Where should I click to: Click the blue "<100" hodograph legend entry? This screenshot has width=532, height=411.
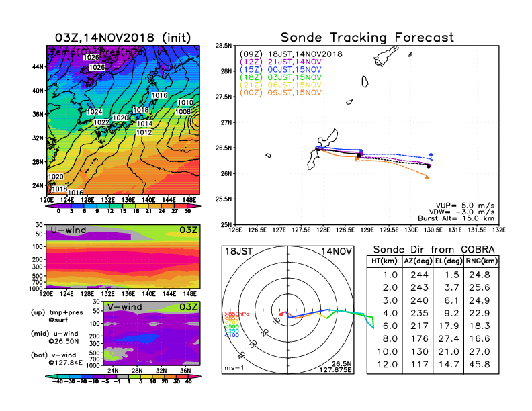tap(232, 335)
